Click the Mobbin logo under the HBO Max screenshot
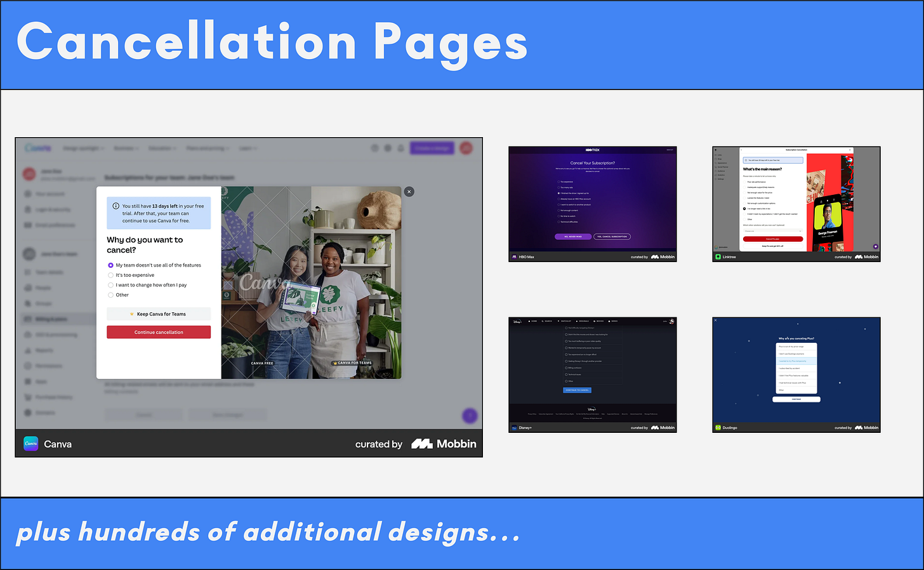 (x=663, y=257)
